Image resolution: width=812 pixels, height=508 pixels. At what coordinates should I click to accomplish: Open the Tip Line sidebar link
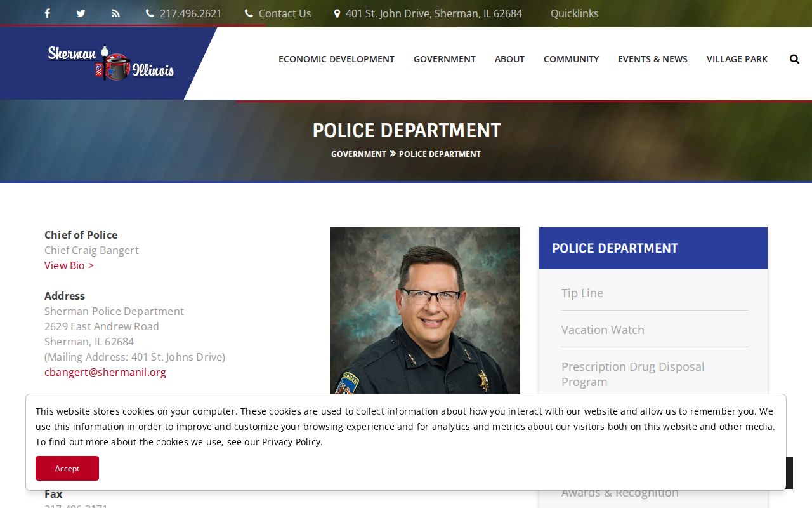click(582, 293)
